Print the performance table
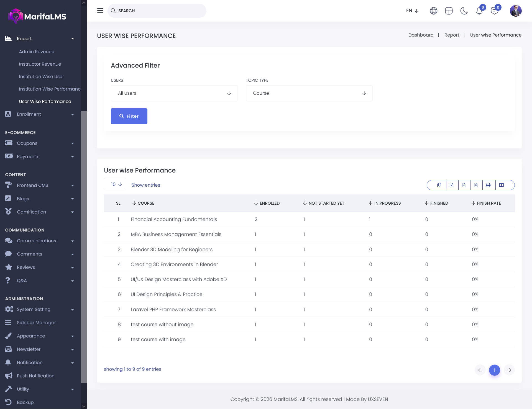The image size is (532, 409). 488,185
